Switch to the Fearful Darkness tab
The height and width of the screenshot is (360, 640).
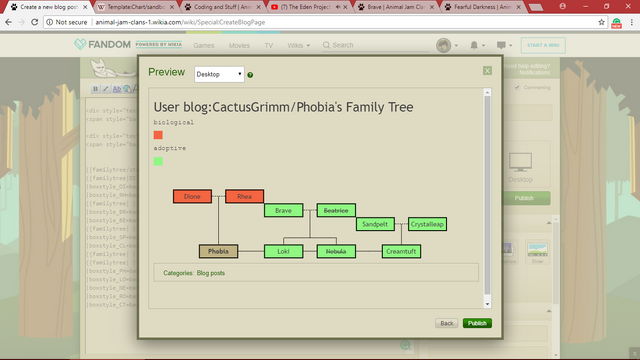point(483,7)
